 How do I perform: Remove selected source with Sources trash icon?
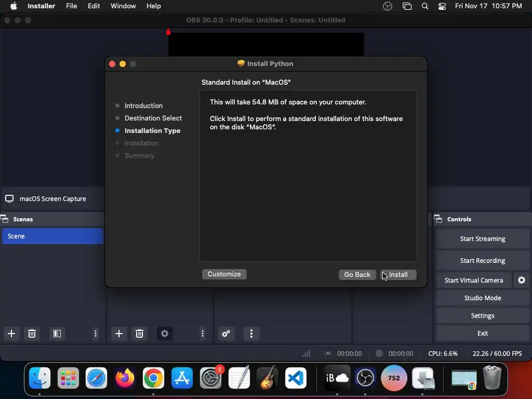click(x=139, y=334)
